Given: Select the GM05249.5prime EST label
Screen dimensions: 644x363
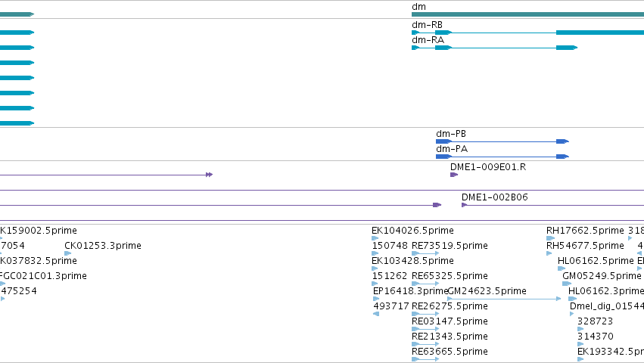Looking at the screenshot, I should (x=602, y=275).
